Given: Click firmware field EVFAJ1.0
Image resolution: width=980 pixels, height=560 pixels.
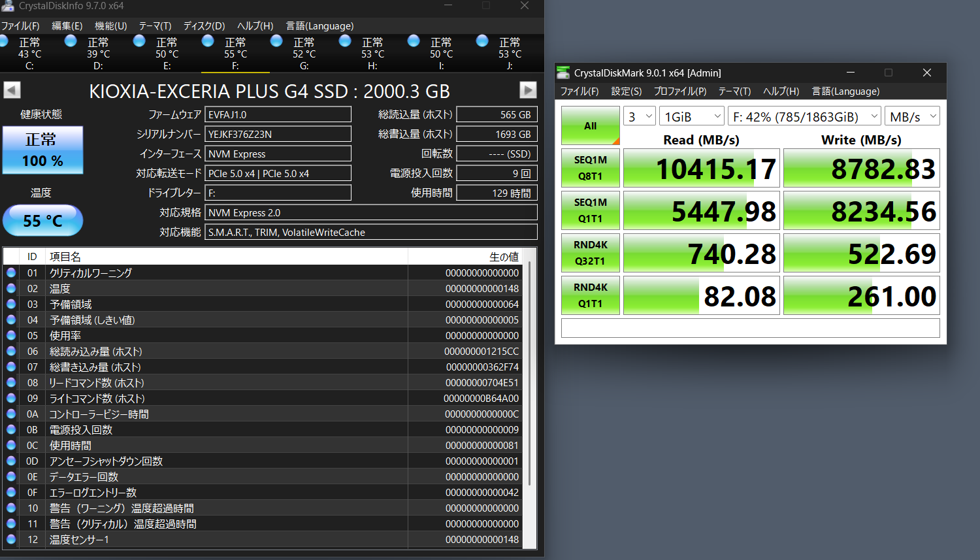Looking at the screenshot, I should click(278, 114).
